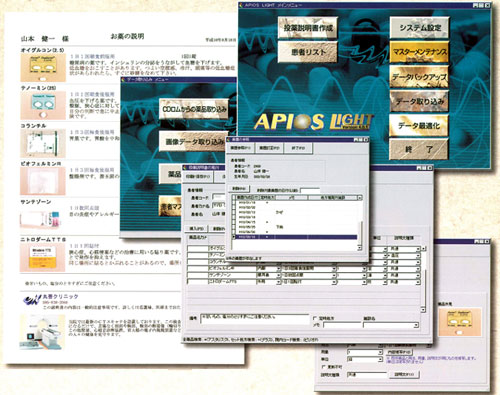This screenshot has height=395, width=500.
Task: Choose データ最適化 in the APIOS menu
Action: (419, 126)
